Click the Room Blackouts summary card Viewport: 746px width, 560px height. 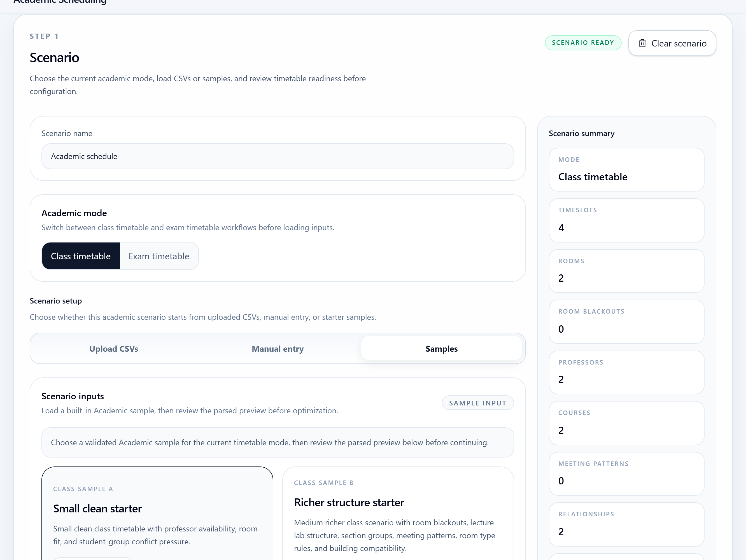626,322
